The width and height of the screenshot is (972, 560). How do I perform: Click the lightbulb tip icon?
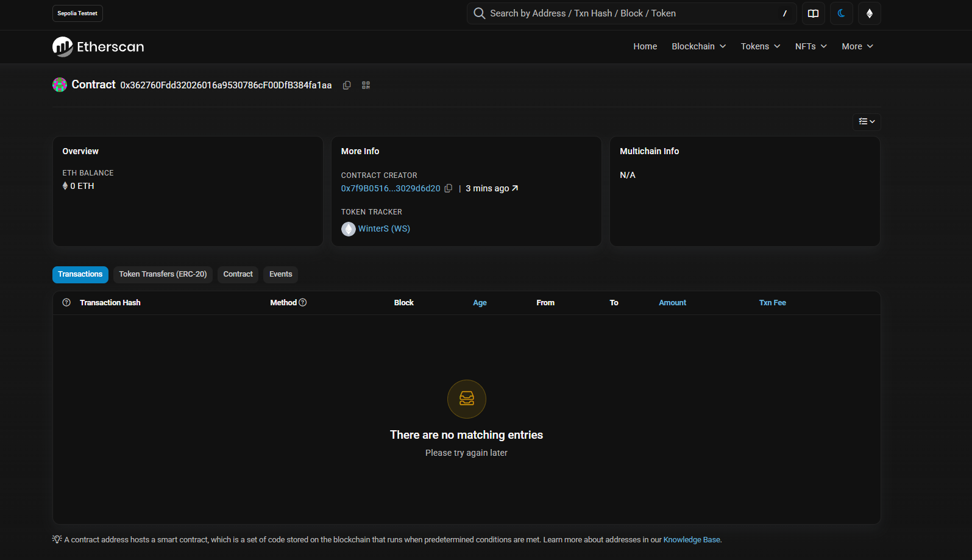point(57,540)
